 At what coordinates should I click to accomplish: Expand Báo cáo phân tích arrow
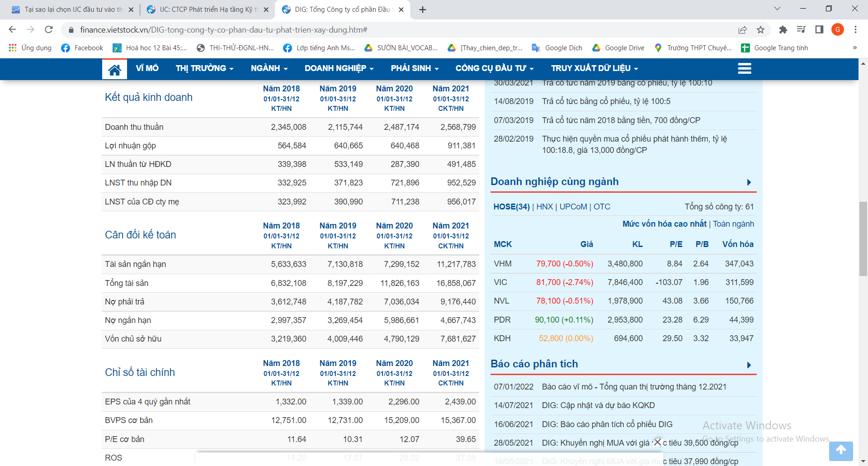[x=749, y=365]
